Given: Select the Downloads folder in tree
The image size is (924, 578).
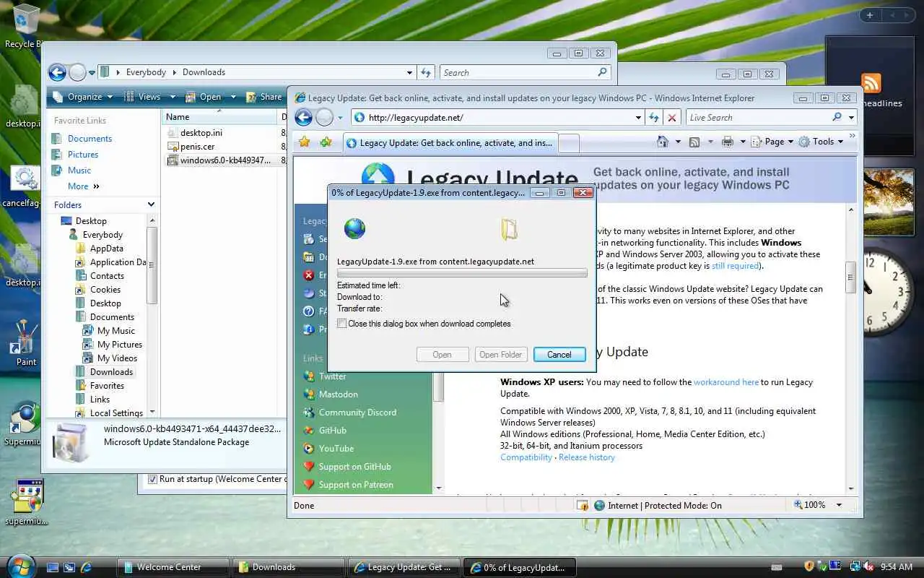Looking at the screenshot, I should pos(111,372).
